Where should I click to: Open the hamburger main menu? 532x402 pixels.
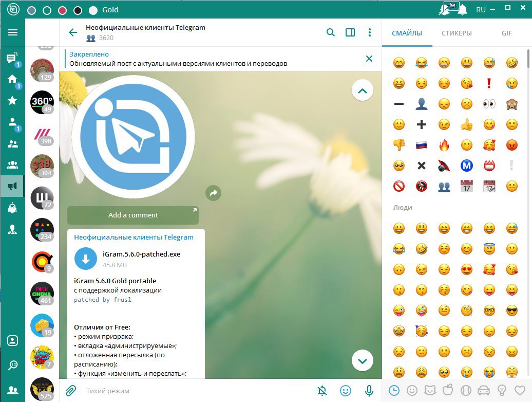[12, 32]
